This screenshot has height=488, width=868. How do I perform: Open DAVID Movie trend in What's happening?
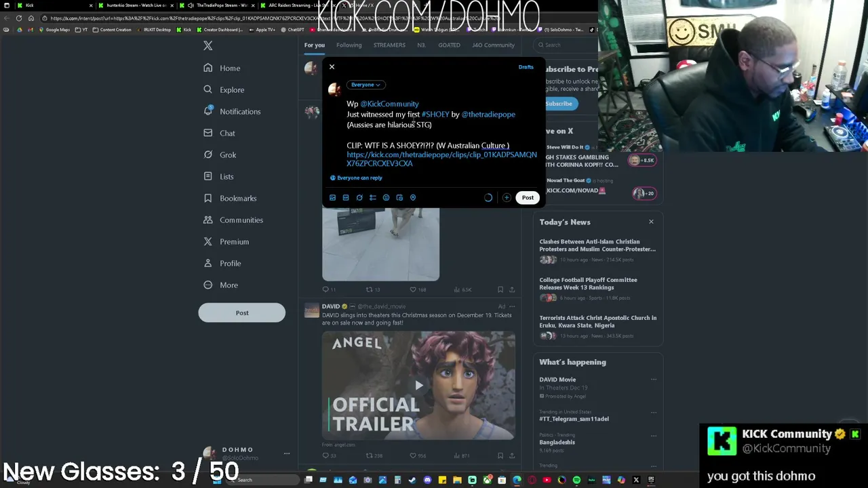(557, 380)
